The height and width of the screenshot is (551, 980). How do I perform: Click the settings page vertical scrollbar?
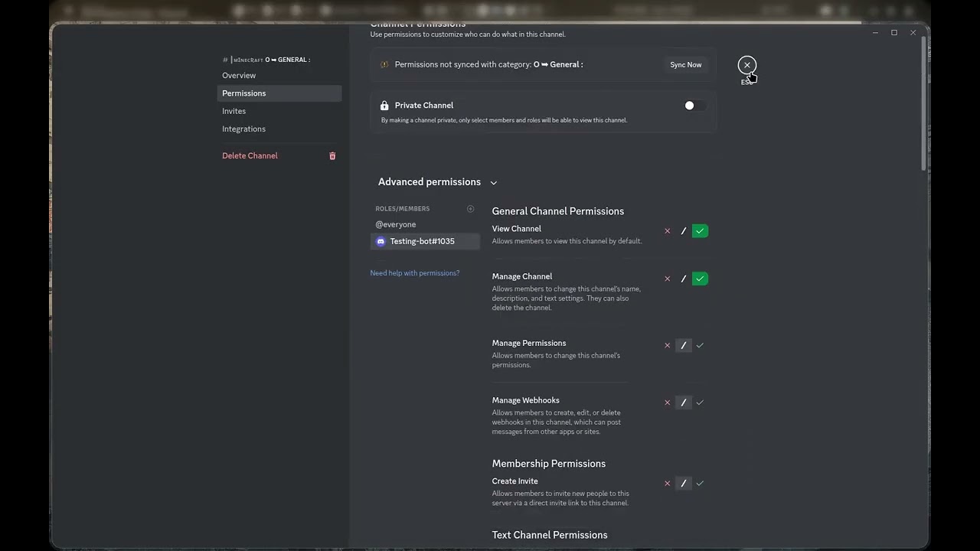925,103
